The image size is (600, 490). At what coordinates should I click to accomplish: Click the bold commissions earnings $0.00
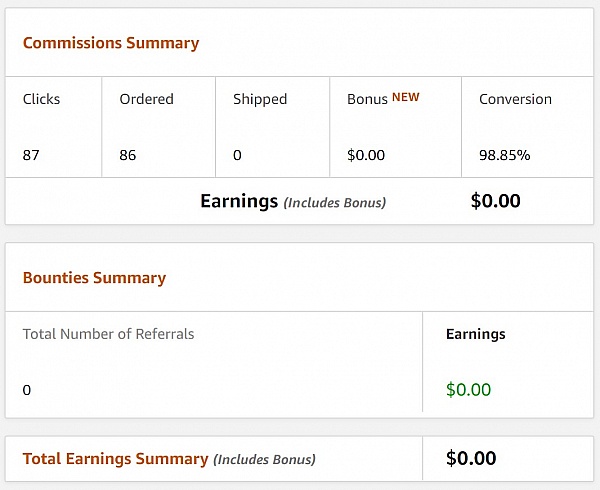click(x=496, y=201)
